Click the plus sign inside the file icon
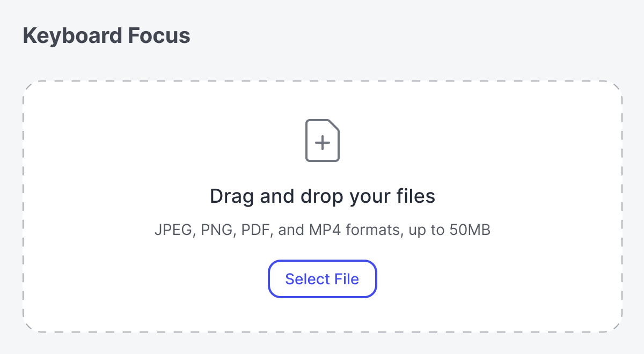Viewport: 644px width, 354px height. pos(322,143)
